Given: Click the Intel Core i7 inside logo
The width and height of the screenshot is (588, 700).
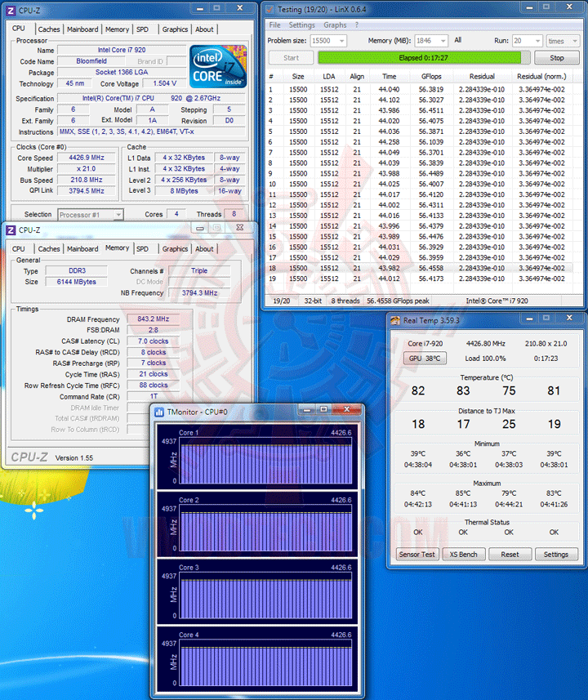Looking at the screenshot, I should tap(218, 66).
